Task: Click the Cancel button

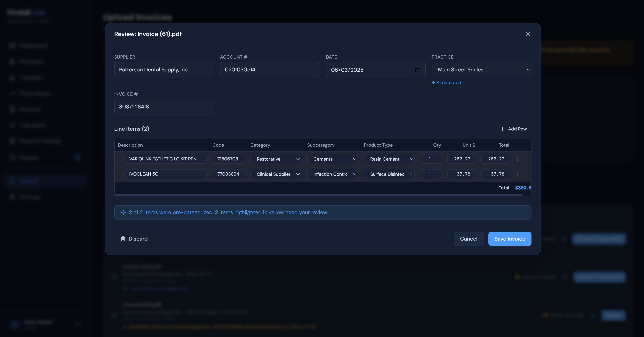Action: point(469,239)
